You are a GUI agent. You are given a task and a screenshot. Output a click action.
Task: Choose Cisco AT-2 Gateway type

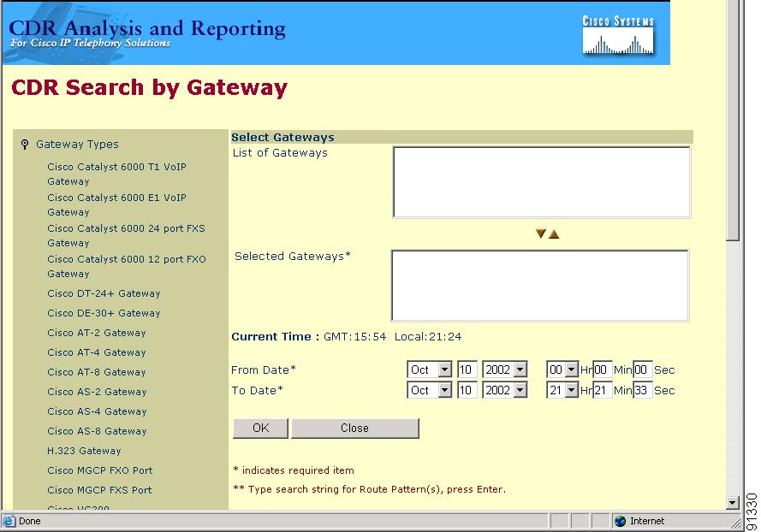(97, 333)
